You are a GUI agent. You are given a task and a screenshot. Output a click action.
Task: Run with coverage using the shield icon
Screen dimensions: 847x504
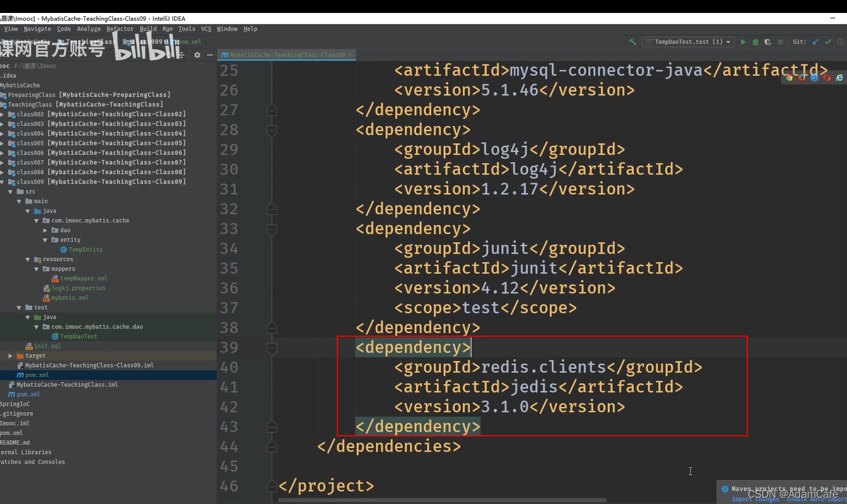click(x=768, y=42)
